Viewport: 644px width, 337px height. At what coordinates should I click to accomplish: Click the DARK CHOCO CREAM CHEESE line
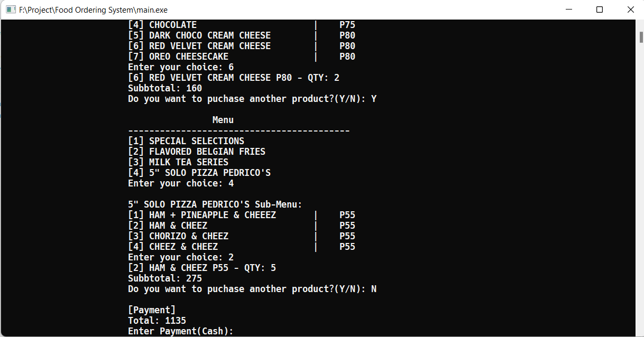tap(199, 35)
